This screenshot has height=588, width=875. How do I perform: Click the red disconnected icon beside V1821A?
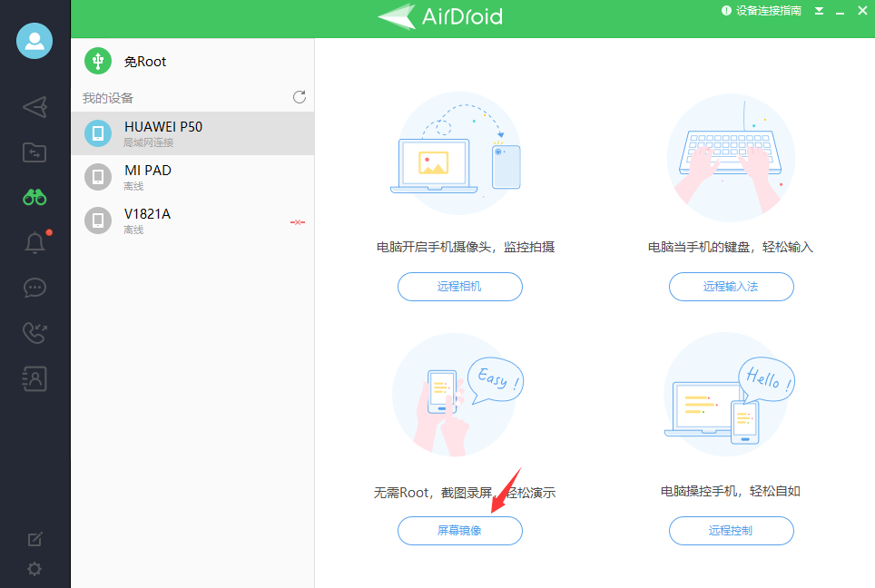[x=298, y=222]
